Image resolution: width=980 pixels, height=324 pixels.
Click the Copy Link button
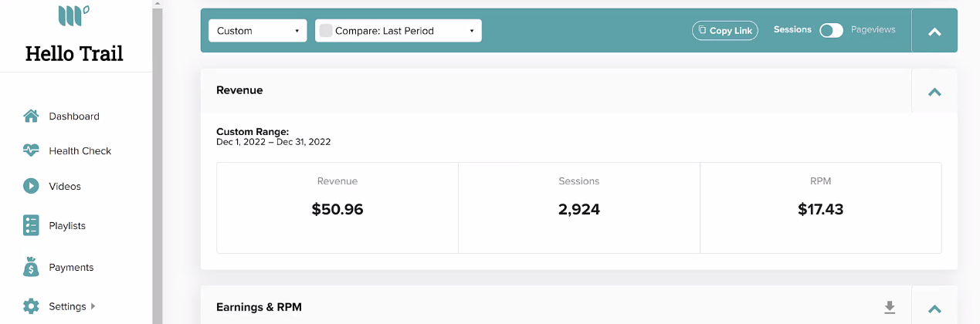[725, 30]
